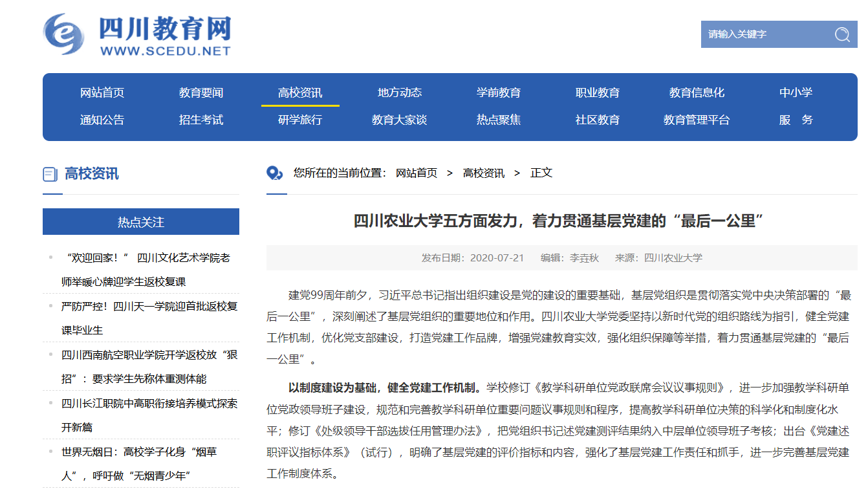Open the 职业教育 nav item
Viewport: 868px width, 491px height.
tap(598, 93)
